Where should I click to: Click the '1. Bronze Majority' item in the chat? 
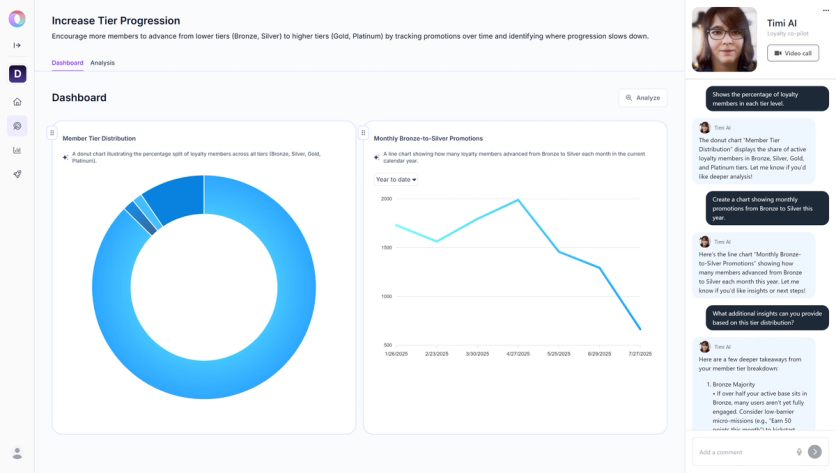click(730, 384)
